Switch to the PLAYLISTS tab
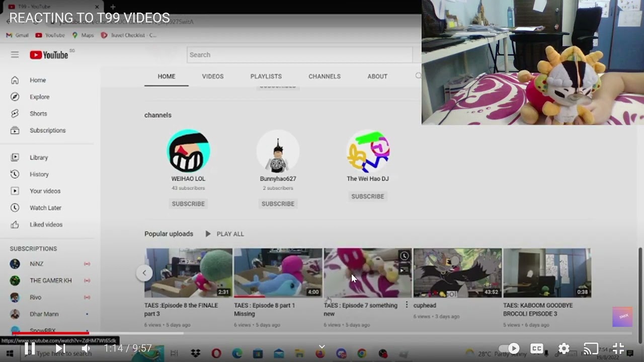 [x=266, y=76]
